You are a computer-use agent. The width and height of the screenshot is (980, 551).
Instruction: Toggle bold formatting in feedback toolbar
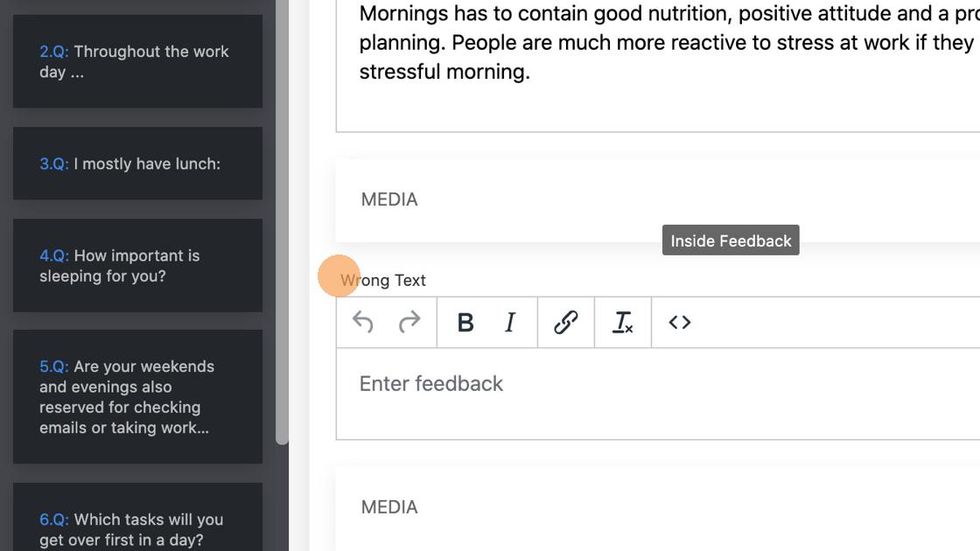pos(465,323)
